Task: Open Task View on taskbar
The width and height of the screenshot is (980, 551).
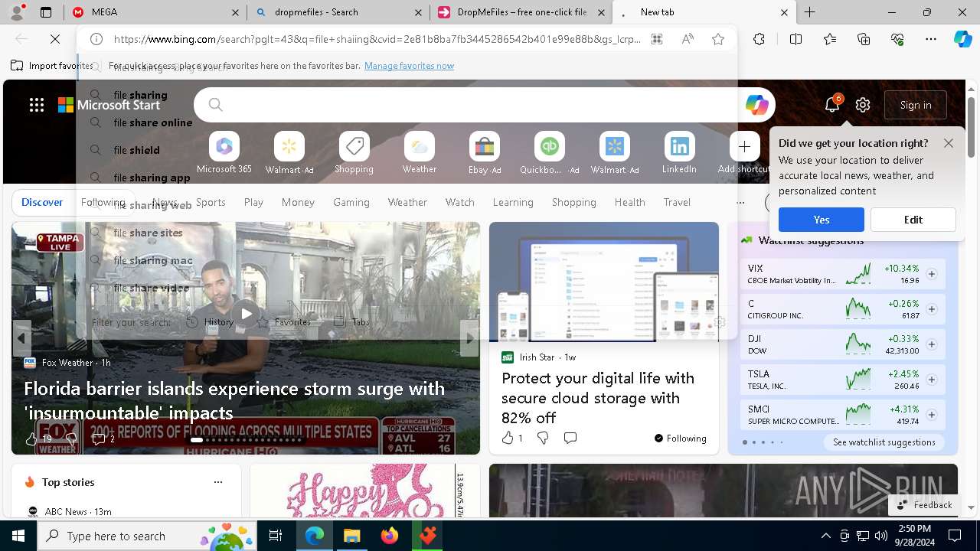Action: tap(276, 536)
